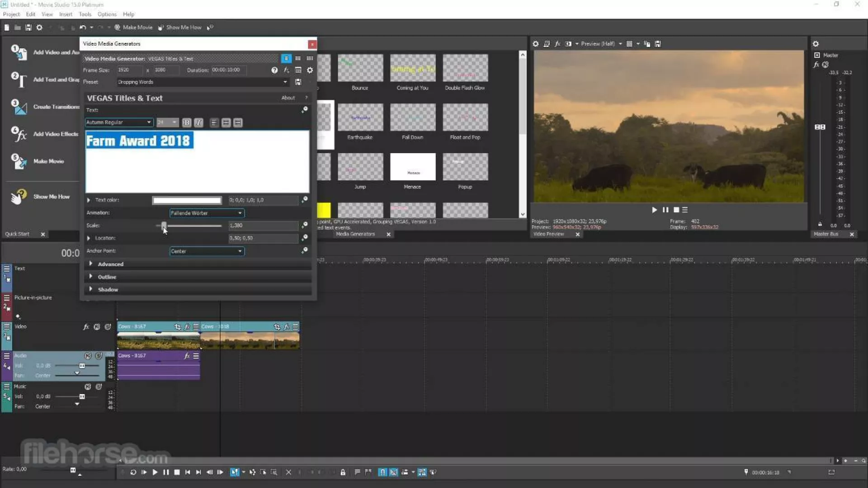Open the Animation dropdown showing Fallende Wörter

click(207, 213)
